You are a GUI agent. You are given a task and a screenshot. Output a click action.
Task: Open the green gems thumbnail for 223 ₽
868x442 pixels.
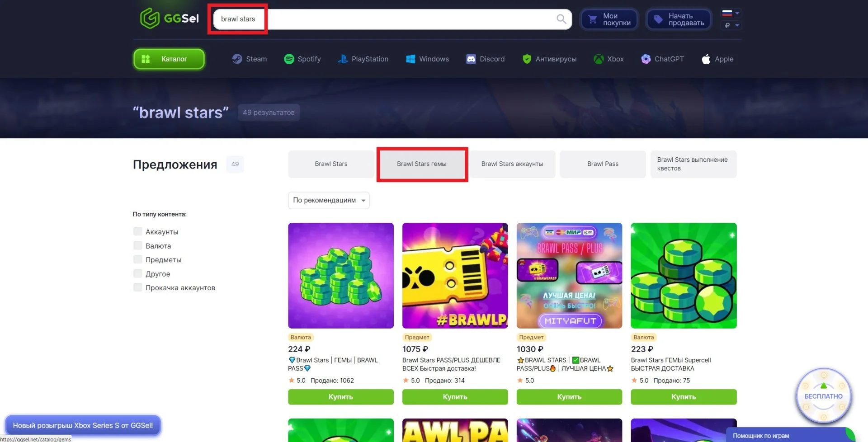click(x=684, y=276)
